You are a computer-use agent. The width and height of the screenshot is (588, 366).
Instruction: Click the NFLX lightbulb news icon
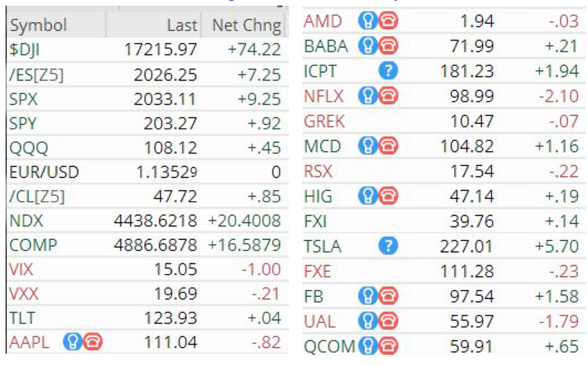[x=368, y=95]
